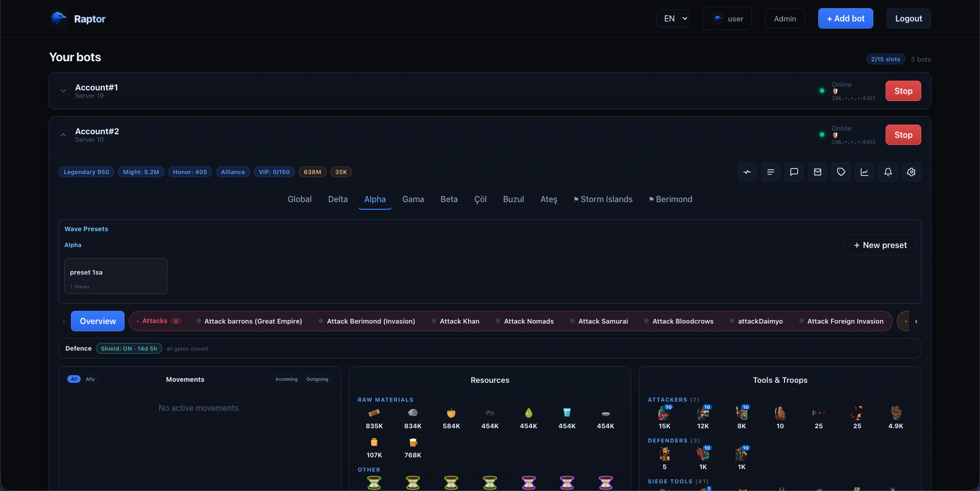This screenshot has height=491, width=980.
Task: Switch to the Gama tab
Action: 413,199
